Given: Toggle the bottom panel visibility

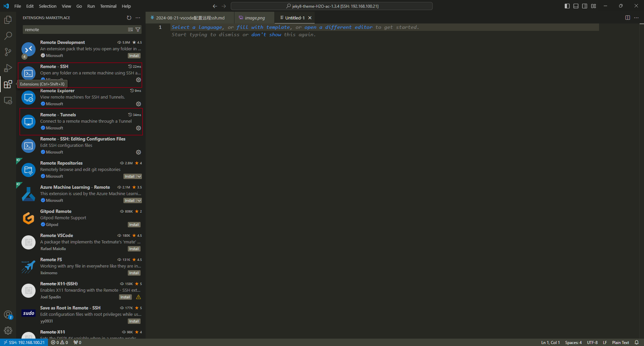Looking at the screenshot, I should (576, 6).
